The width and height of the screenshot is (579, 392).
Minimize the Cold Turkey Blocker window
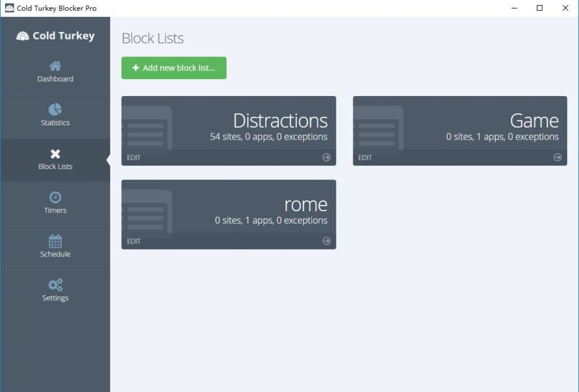[515, 8]
